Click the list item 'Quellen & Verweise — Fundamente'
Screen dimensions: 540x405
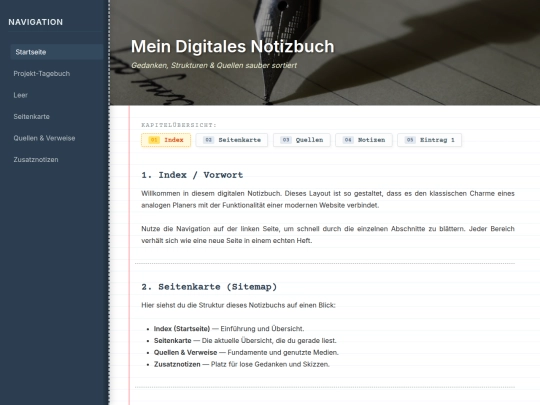click(246, 352)
